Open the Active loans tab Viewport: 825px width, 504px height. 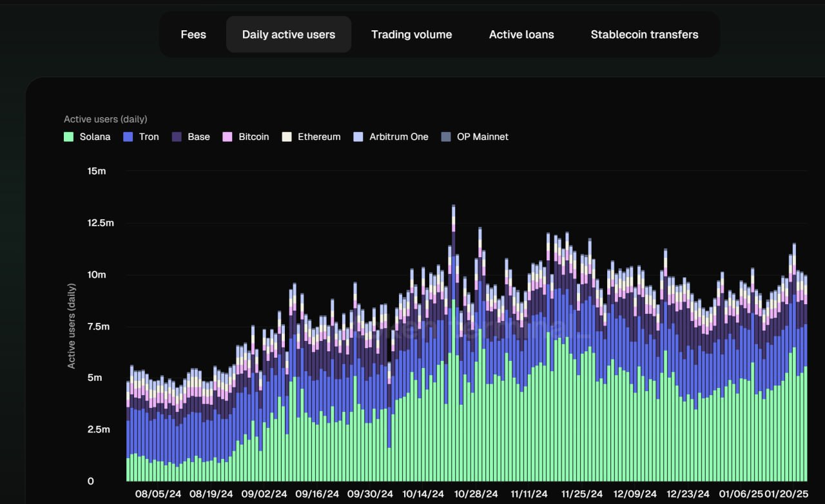point(521,35)
